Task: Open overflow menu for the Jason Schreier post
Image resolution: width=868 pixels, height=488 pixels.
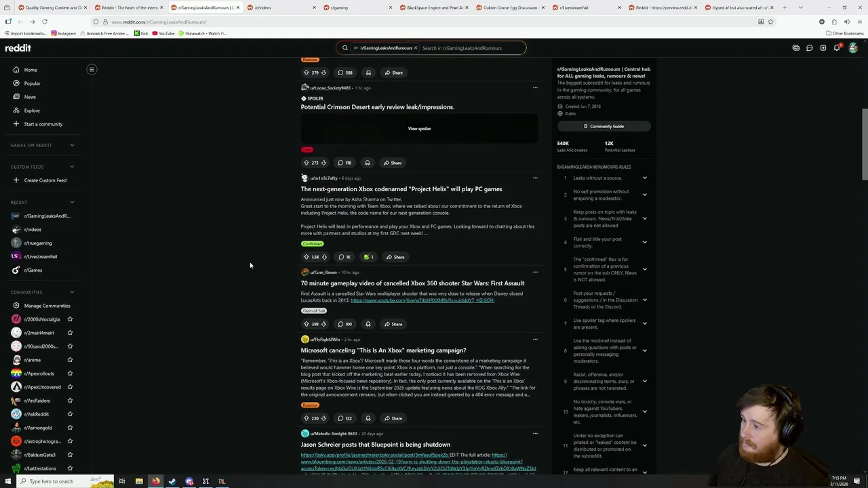Action: coord(535,434)
